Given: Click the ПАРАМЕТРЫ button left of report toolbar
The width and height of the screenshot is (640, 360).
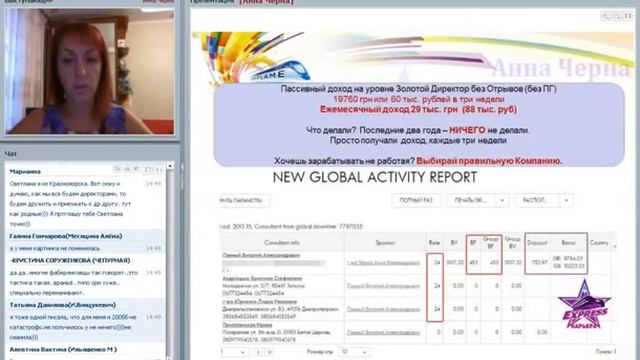Looking at the screenshot, I should pos(244,200).
